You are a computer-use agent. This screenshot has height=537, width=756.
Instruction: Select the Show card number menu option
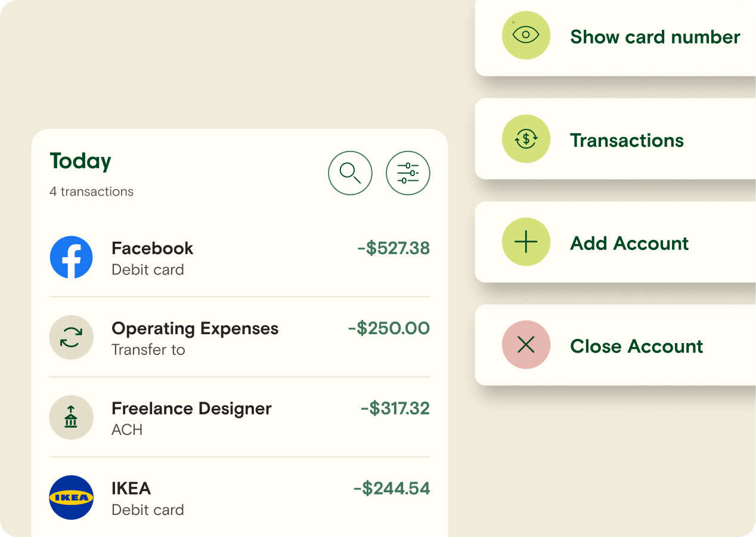(x=615, y=36)
